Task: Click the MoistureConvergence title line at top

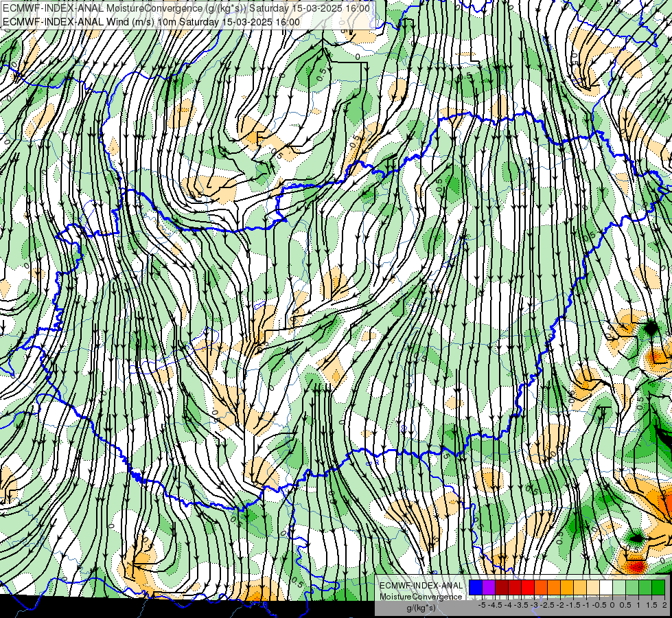Action: pyautogui.click(x=187, y=8)
